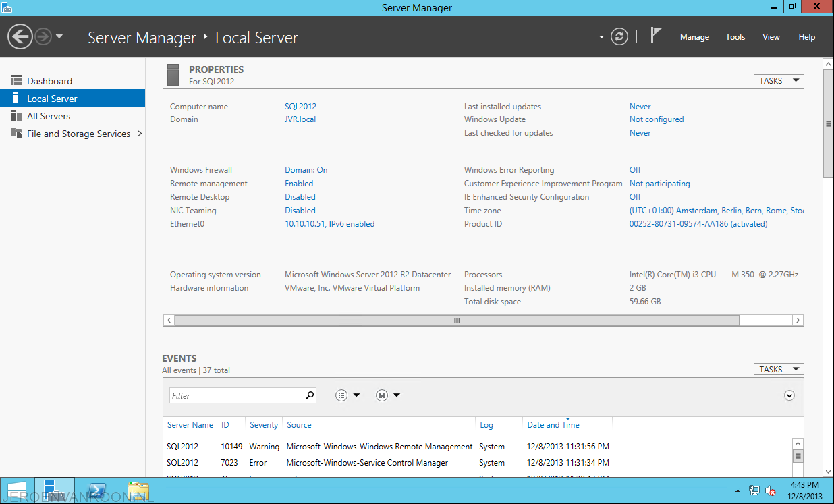Select All Servers in the sidebar
This screenshot has height=504, width=834.
(72, 116)
